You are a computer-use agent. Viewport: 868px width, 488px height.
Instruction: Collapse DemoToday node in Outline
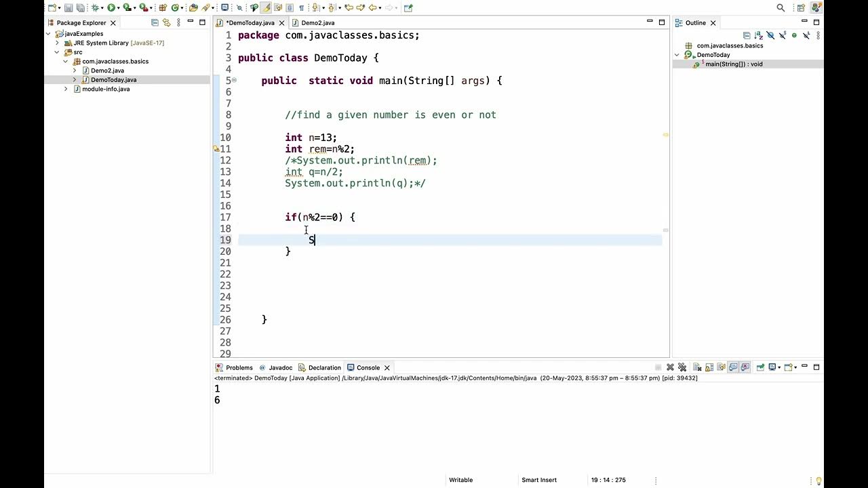(677, 55)
